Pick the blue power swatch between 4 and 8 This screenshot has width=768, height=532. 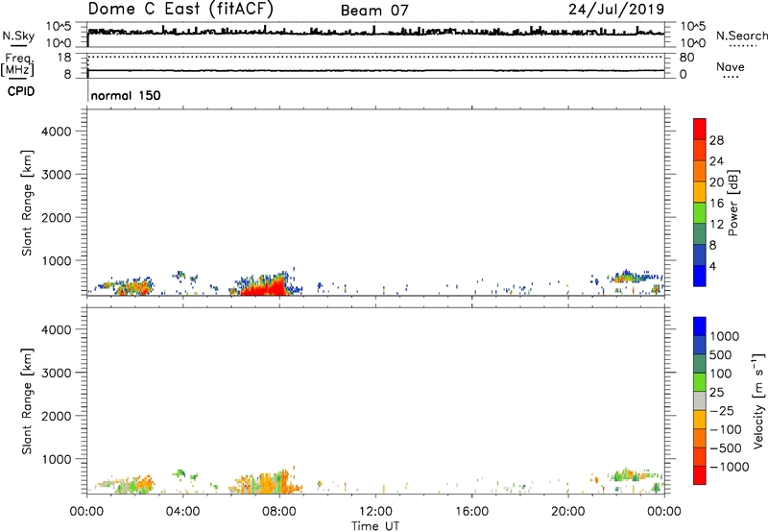[x=700, y=255]
